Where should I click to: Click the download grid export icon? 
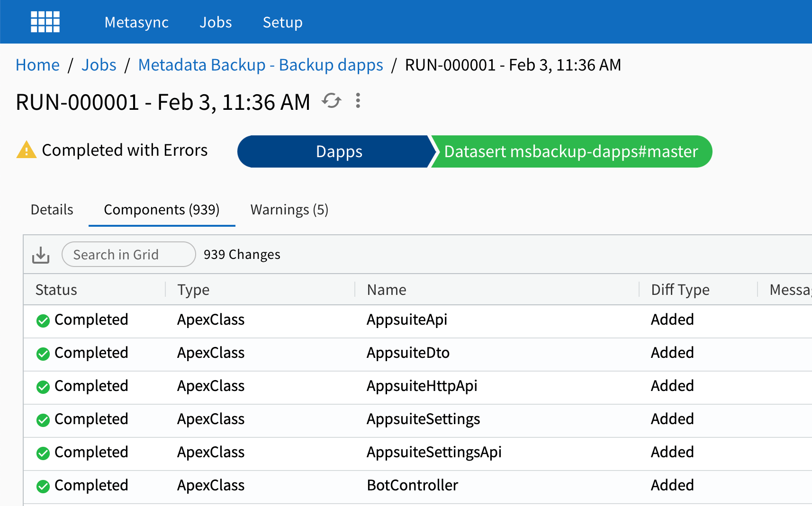click(41, 255)
